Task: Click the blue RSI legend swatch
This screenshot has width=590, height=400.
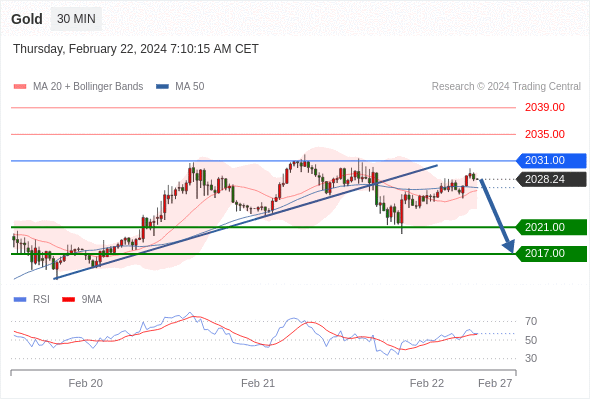Action: [x=20, y=300]
